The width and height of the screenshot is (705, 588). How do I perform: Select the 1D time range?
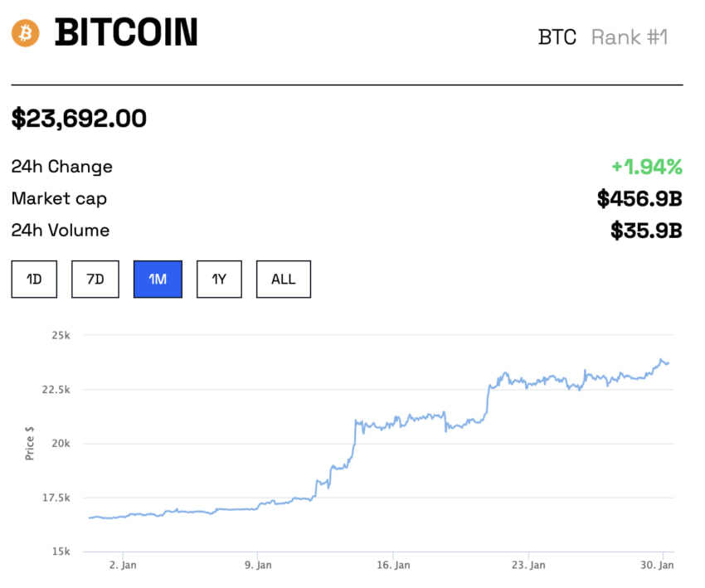point(34,279)
